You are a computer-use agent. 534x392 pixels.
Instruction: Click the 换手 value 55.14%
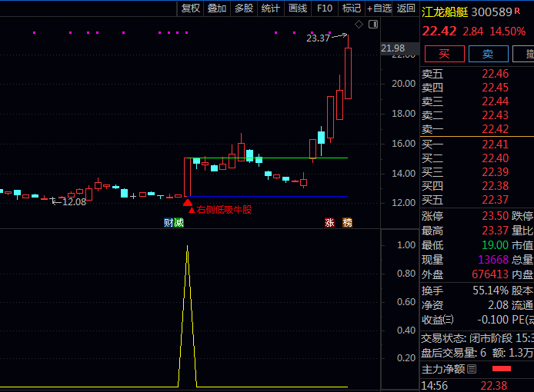[491, 291]
